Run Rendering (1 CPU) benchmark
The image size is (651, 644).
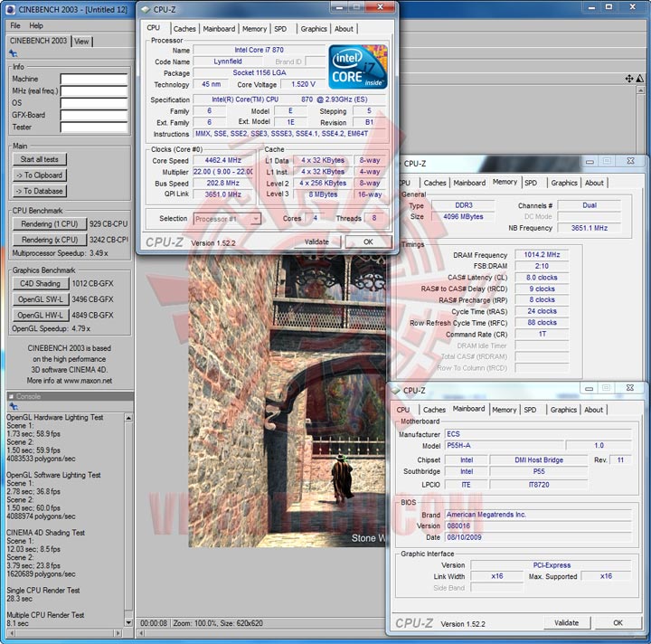pyautogui.click(x=50, y=224)
